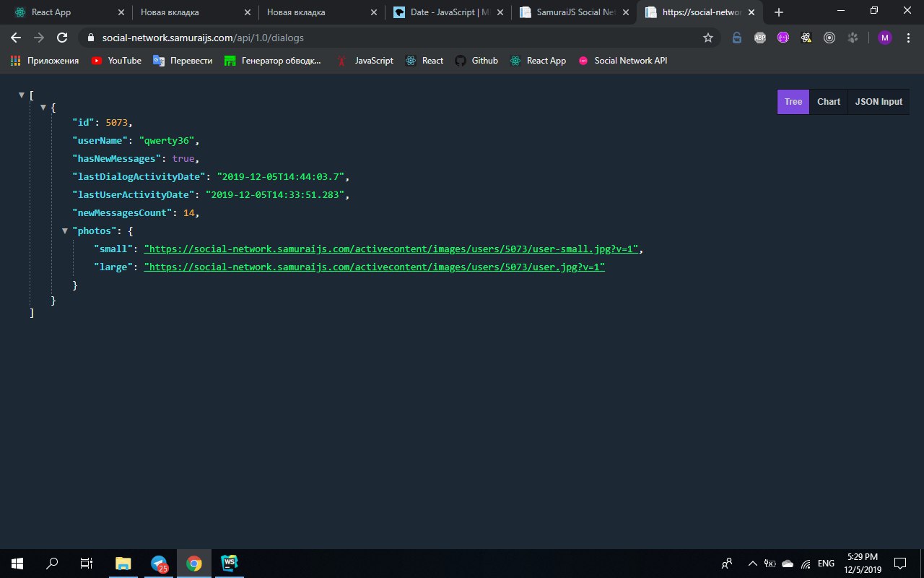Open the YouTube bookmark
The image size is (924, 578).
pyautogui.click(x=116, y=61)
